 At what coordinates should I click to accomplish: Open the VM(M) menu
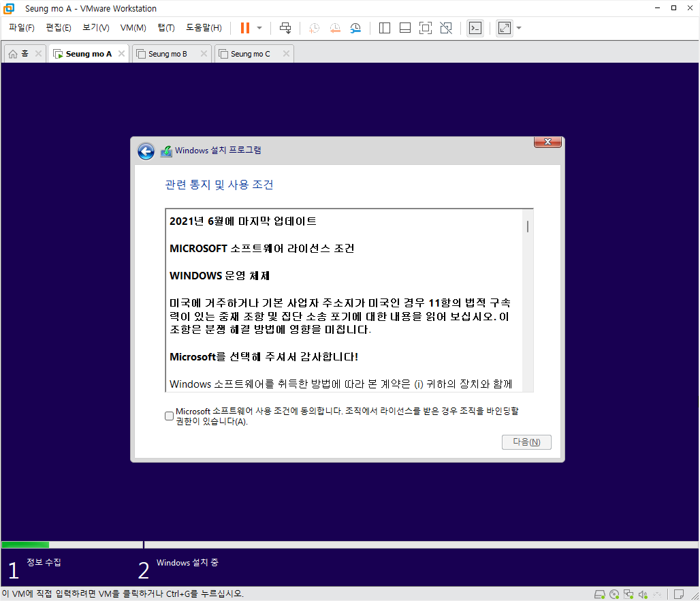(133, 28)
